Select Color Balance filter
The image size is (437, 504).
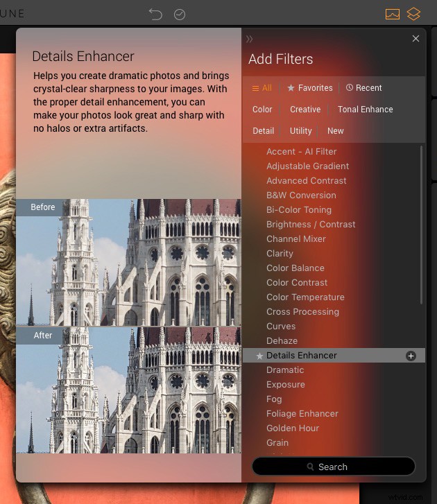click(295, 268)
